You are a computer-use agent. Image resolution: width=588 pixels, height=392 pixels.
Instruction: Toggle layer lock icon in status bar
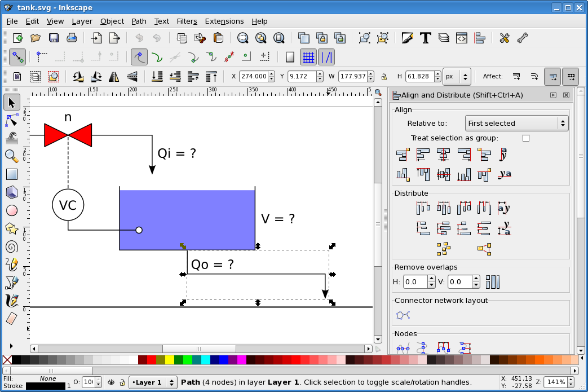pyautogui.click(x=122, y=382)
